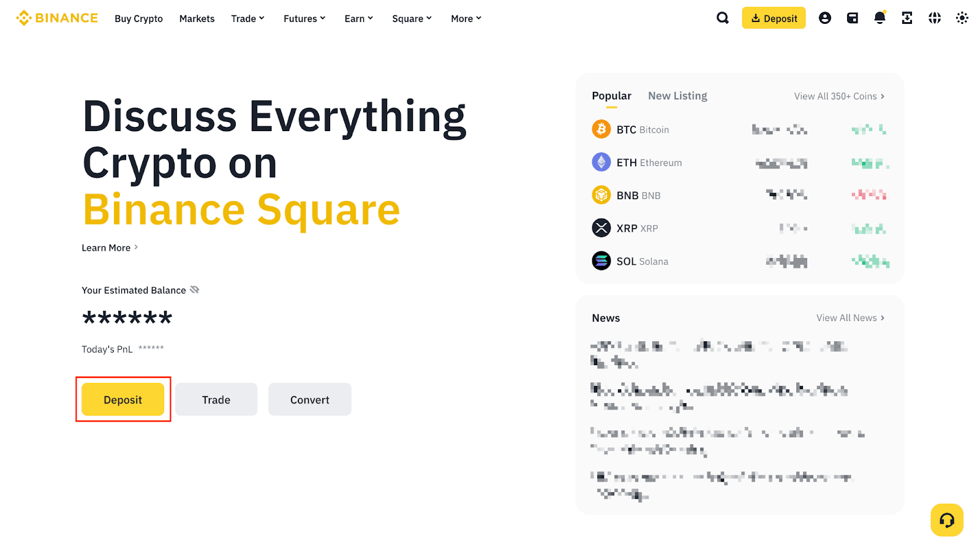Click the Convert button
This screenshot has width=980, height=538.
309,400
